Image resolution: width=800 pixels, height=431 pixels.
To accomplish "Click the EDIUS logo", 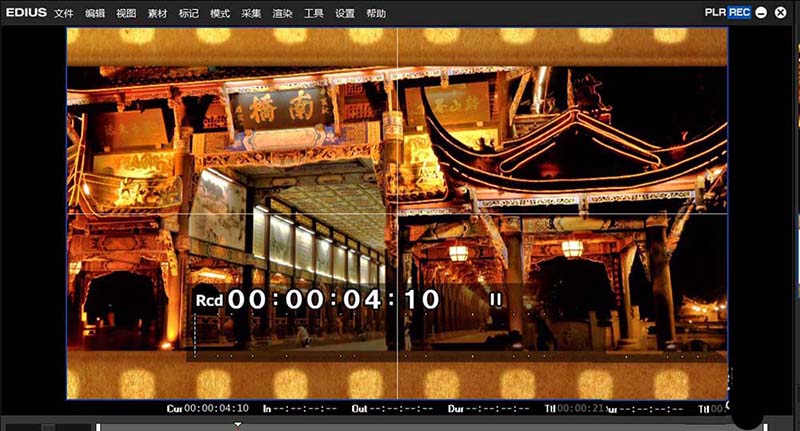I will tap(26, 12).
